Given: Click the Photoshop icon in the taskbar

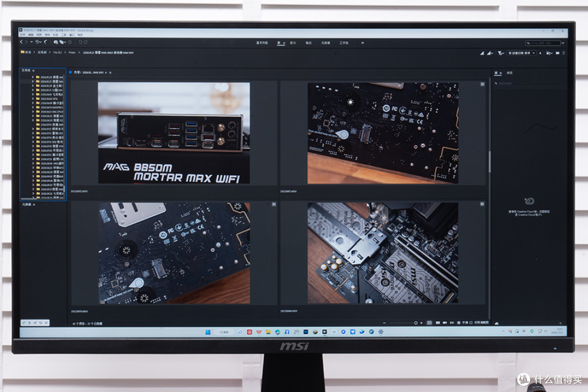Looking at the screenshot, I should coord(305,332).
